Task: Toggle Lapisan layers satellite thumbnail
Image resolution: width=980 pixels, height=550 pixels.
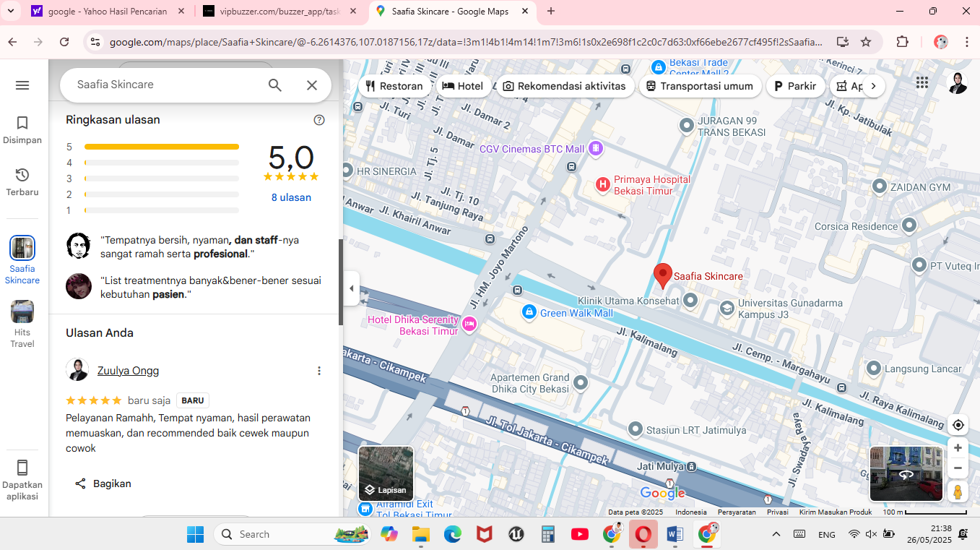Action: coord(386,473)
